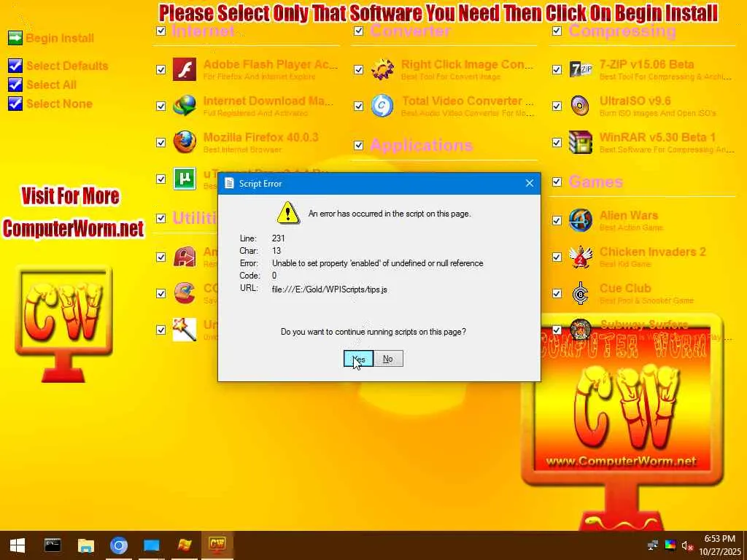Image resolution: width=747 pixels, height=560 pixels.
Task: Toggle the Games category checkbox
Action: click(x=557, y=182)
